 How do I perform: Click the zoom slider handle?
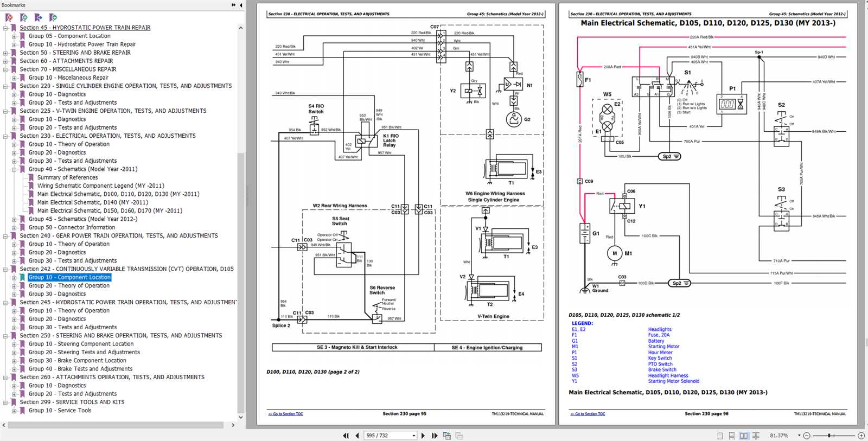829,436
